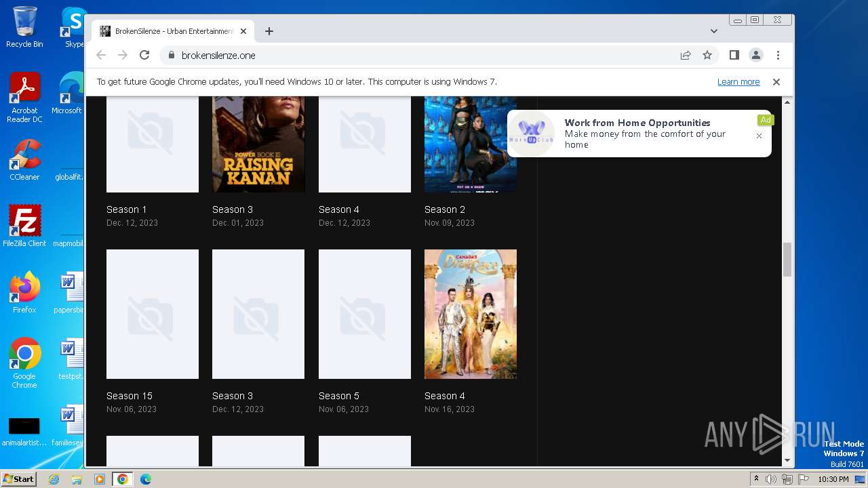Close the BrokenSilenze tab
This screenshot has height=488, width=868.
tap(243, 31)
